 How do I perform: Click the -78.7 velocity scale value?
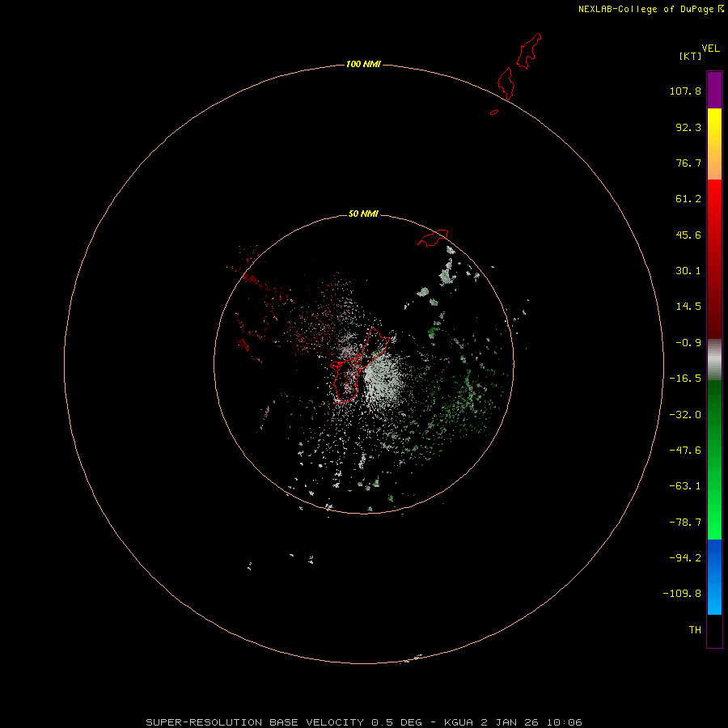[x=685, y=523]
